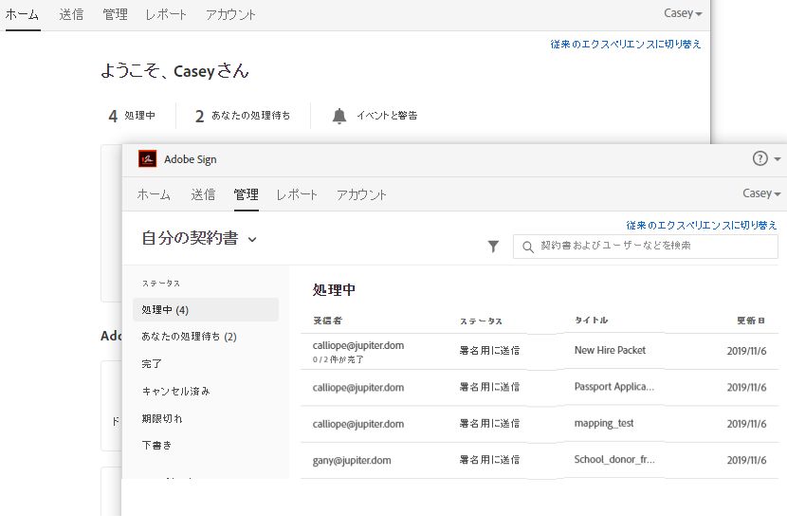Open アカウント tab in front window
787x532 pixels.
(x=361, y=194)
